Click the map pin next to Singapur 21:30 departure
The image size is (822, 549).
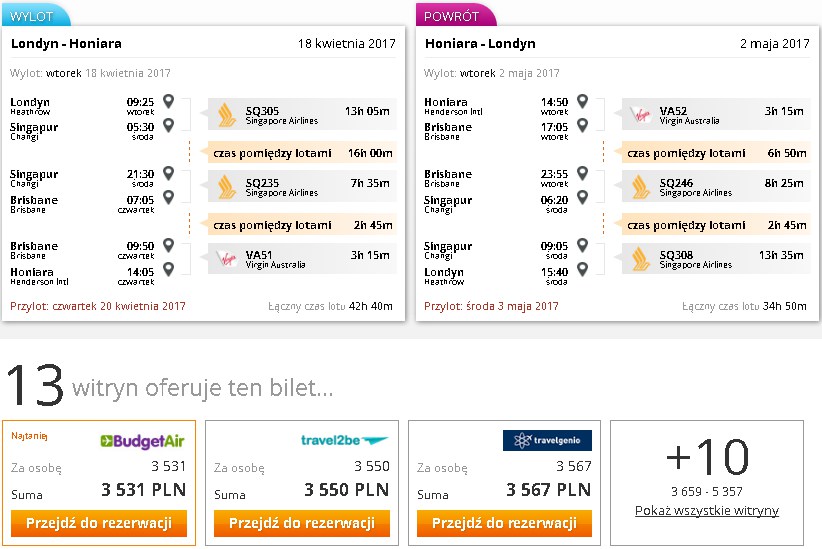point(168,173)
